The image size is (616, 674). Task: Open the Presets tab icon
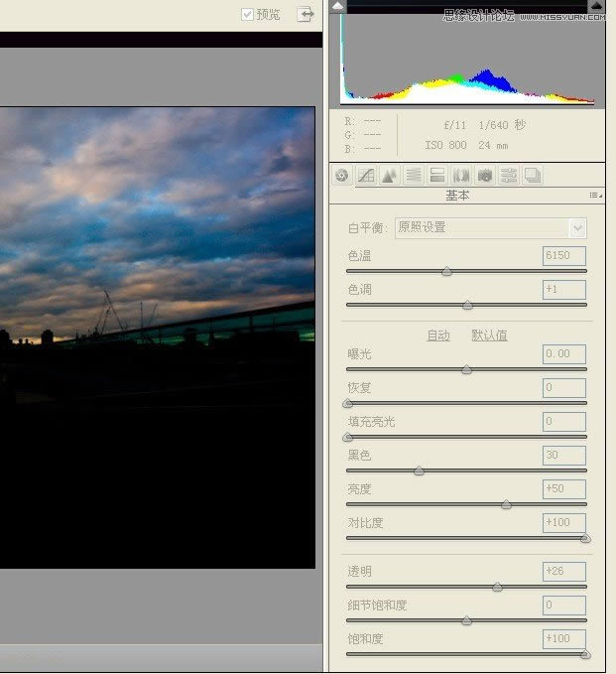(x=508, y=176)
